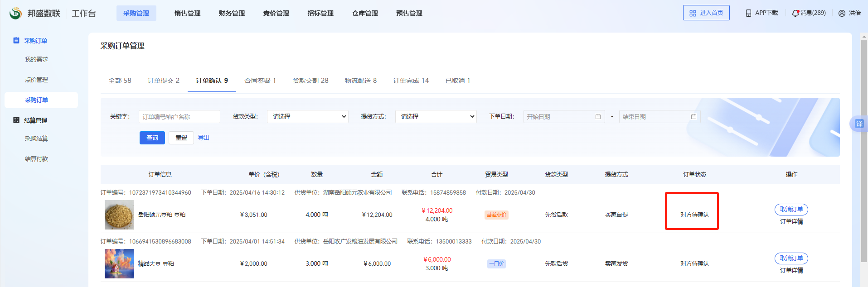
Task: Click the user profile icon 洪倍
Action: tap(842, 13)
